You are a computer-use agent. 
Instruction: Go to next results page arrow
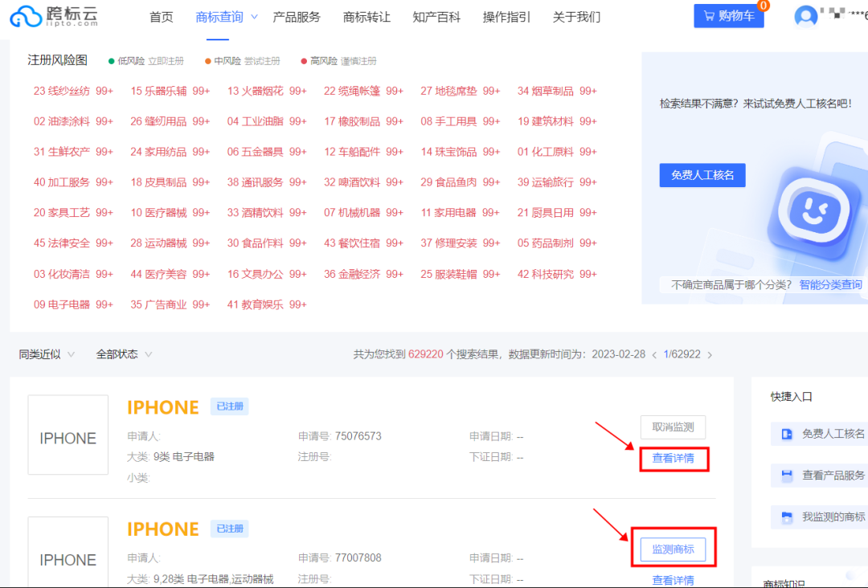pos(710,354)
